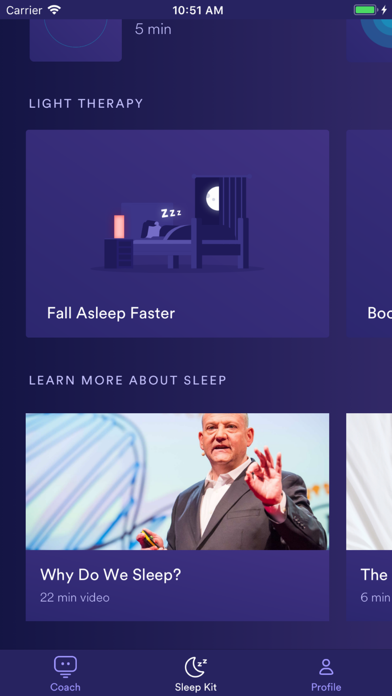Tap the Wi-Fi icon in status bar
The width and height of the screenshot is (392, 696).
pos(54,10)
